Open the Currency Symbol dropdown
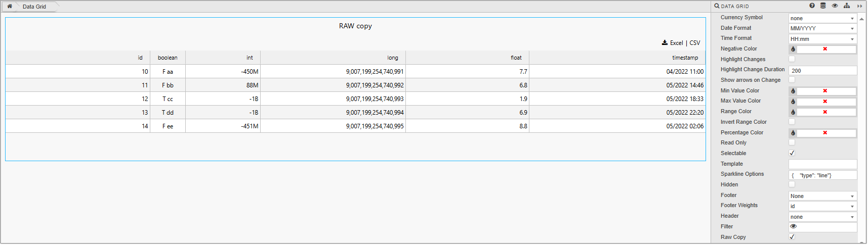Screen dimensions: 868x245 click(822, 18)
